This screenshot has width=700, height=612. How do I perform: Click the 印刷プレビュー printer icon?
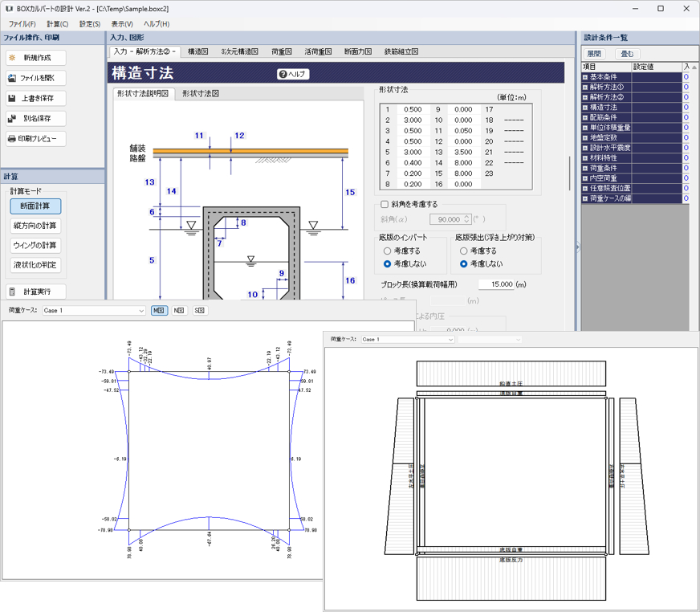coord(12,139)
